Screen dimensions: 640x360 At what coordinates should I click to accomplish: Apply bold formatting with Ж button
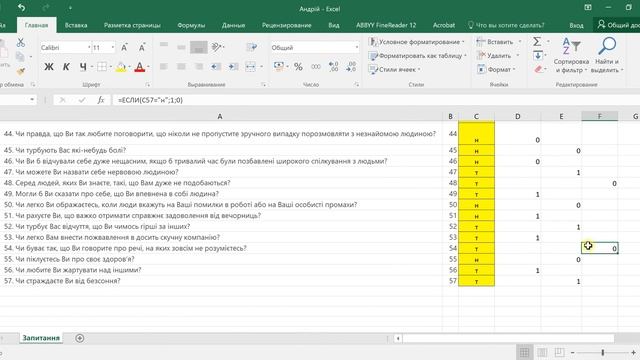pos(49,67)
